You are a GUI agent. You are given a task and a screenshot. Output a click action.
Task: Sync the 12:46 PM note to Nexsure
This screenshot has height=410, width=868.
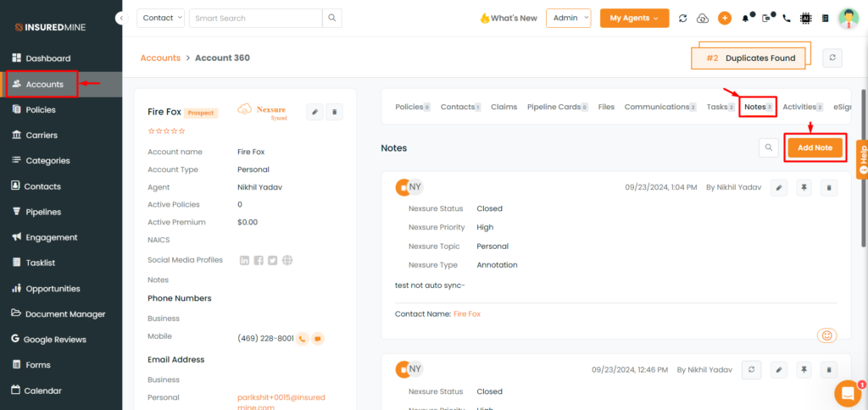click(752, 369)
